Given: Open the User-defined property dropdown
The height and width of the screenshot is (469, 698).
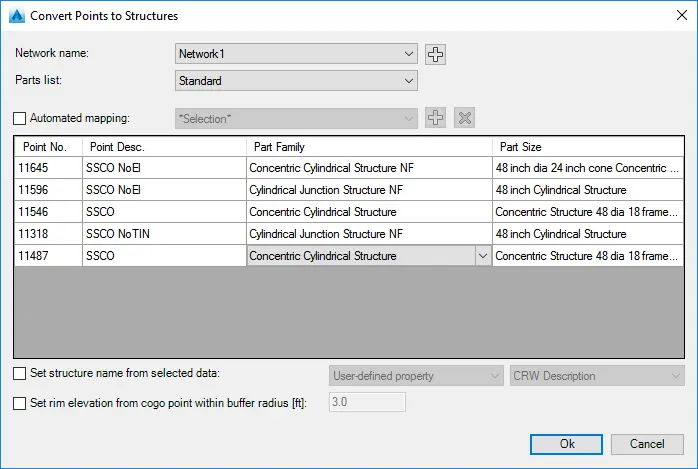Looking at the screenshot, I should [x=416, y=376].
